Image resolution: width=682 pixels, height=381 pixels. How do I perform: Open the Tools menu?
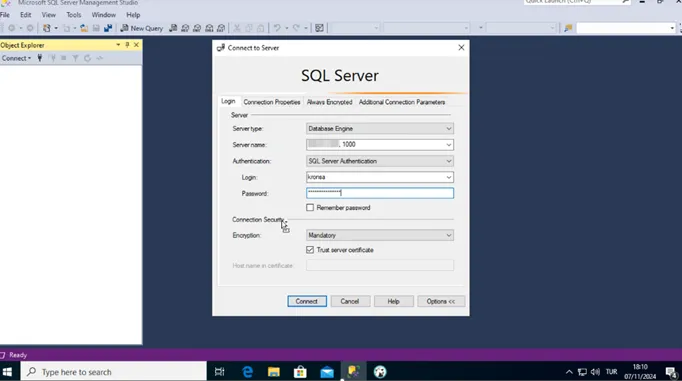(74, 15)
